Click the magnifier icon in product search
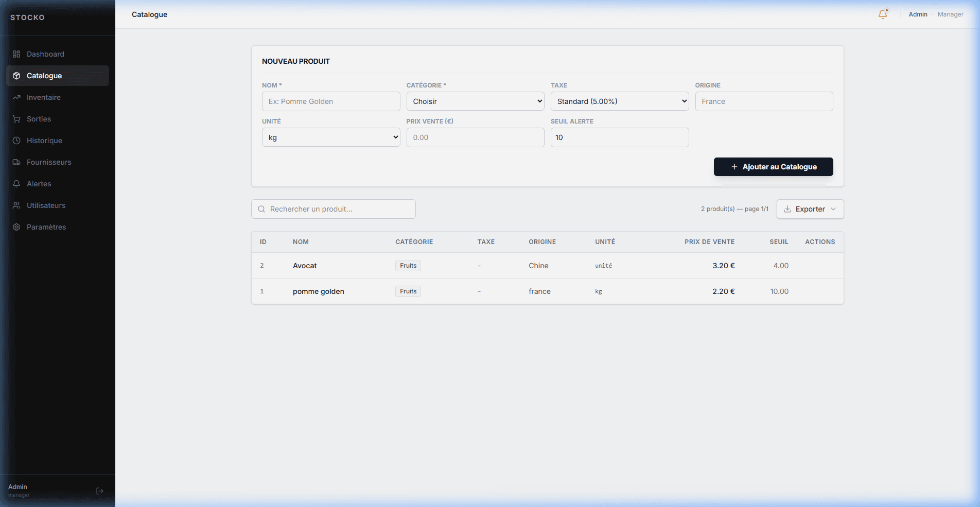 point(261,209)
